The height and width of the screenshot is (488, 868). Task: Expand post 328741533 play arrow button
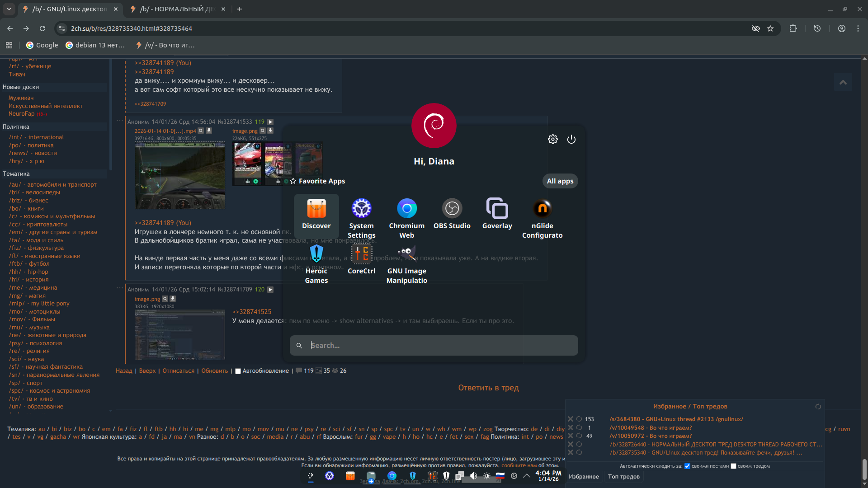(270, 122)
